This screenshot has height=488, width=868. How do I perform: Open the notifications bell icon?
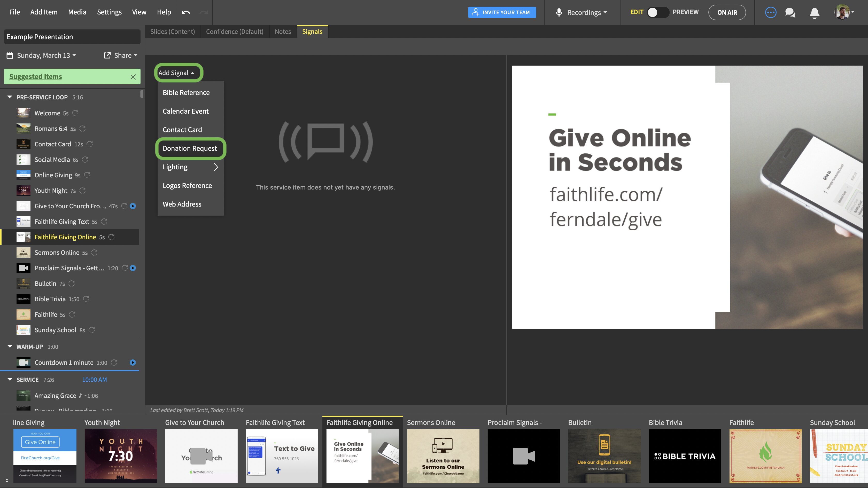tap(815, 13)
